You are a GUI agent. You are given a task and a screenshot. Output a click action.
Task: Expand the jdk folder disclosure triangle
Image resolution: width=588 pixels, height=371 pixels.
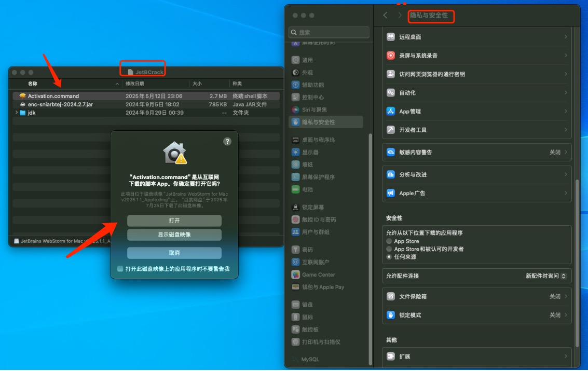(16, 113)
